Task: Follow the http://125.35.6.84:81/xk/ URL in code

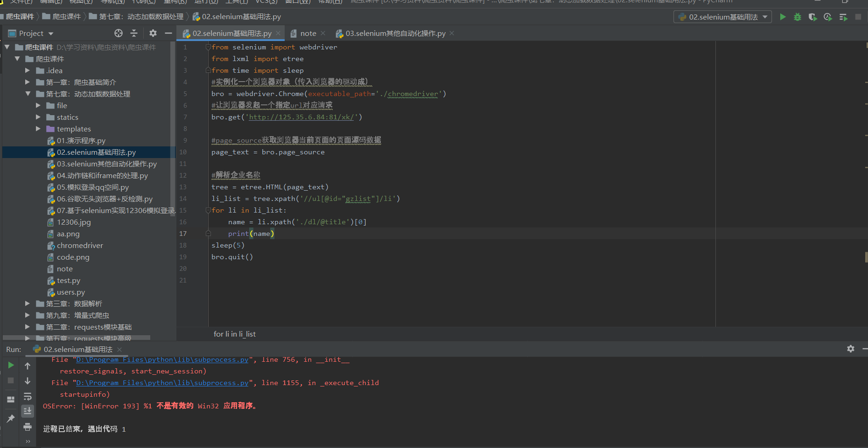Action: tap(301, 117)
